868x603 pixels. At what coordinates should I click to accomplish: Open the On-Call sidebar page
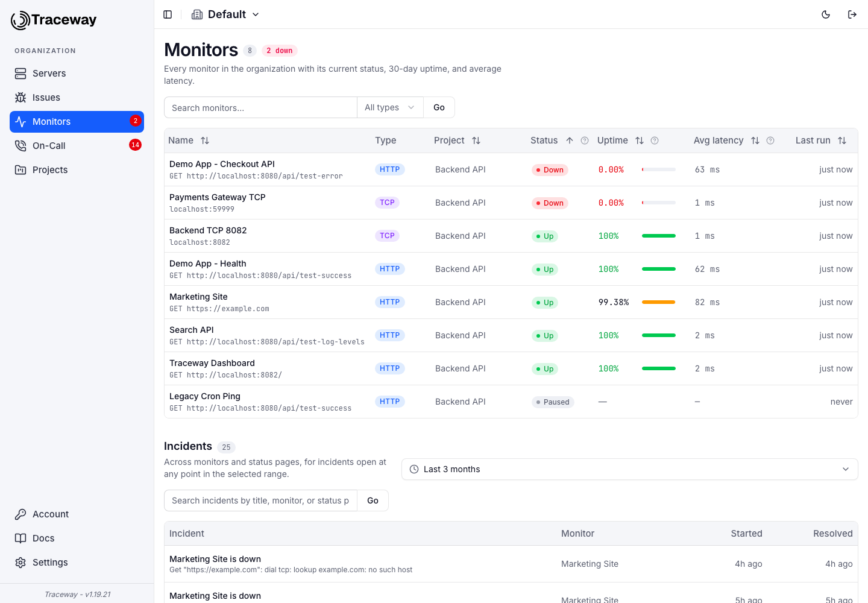click(x=77, y=146)
